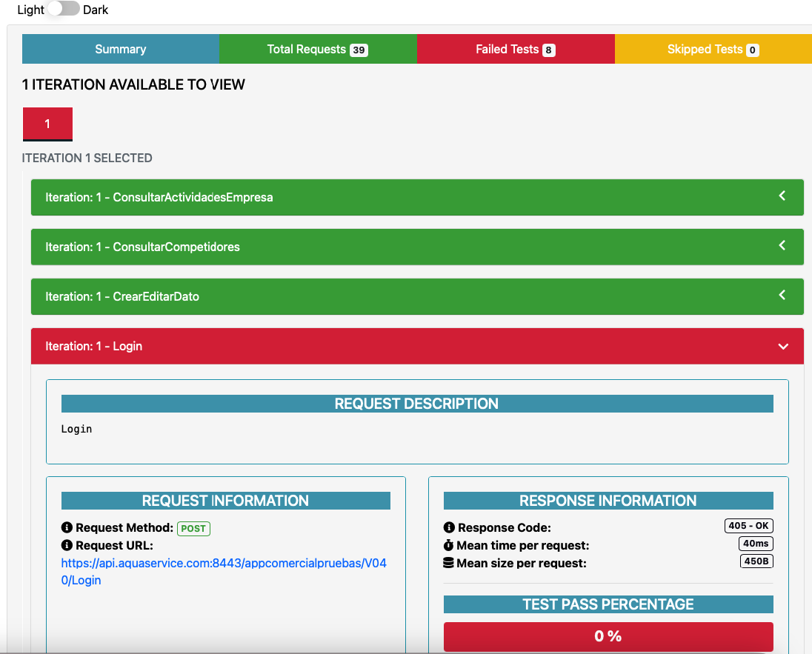812x654 pixels.
Task: Click the Request Method info icon
Action: (67, 528)
